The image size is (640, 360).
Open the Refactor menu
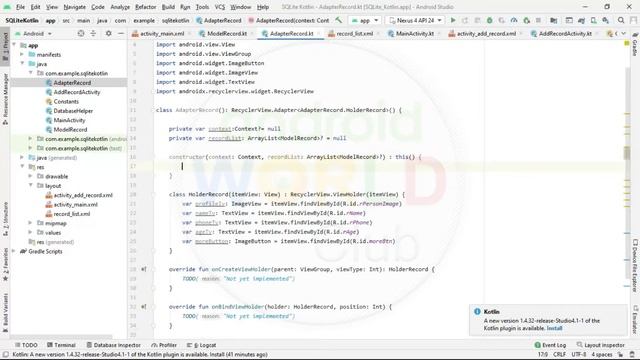click(x=145, y=7)
